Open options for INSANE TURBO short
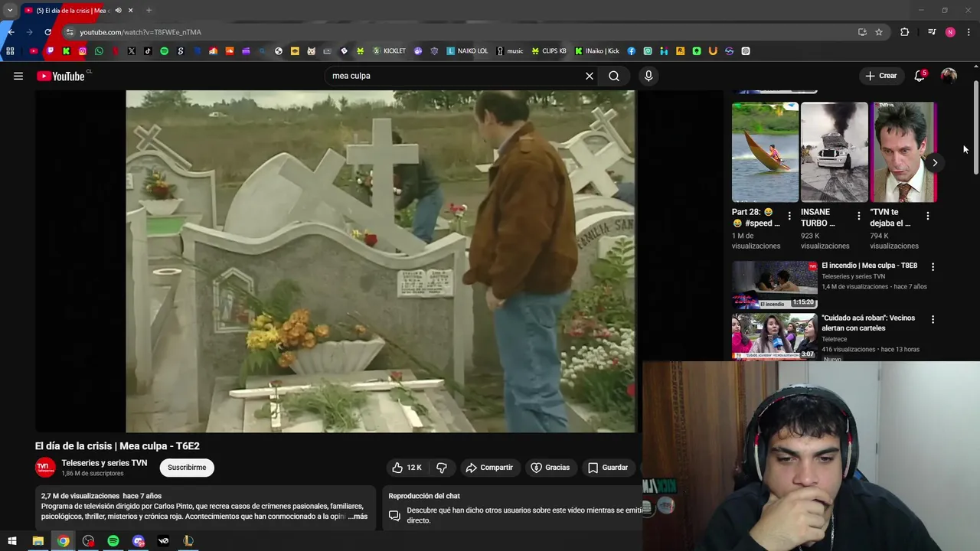The image size is (980, 551). 858,217
